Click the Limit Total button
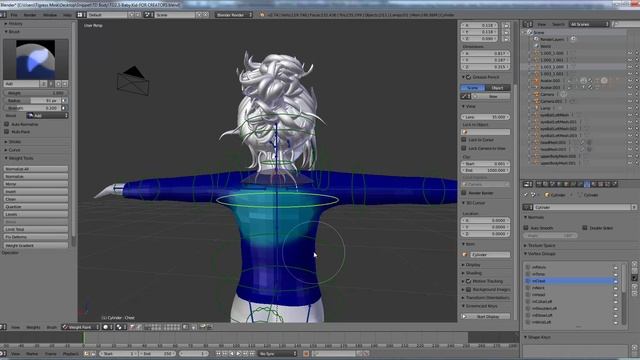Viewport: 640px width, 360px height. (x=36, y=229)
